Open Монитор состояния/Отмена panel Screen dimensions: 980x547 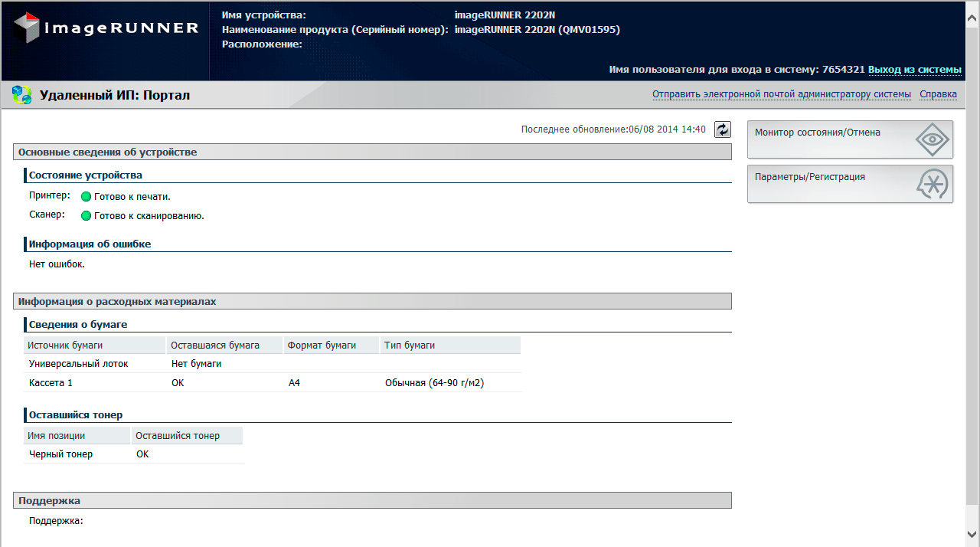tap(850, 139)
